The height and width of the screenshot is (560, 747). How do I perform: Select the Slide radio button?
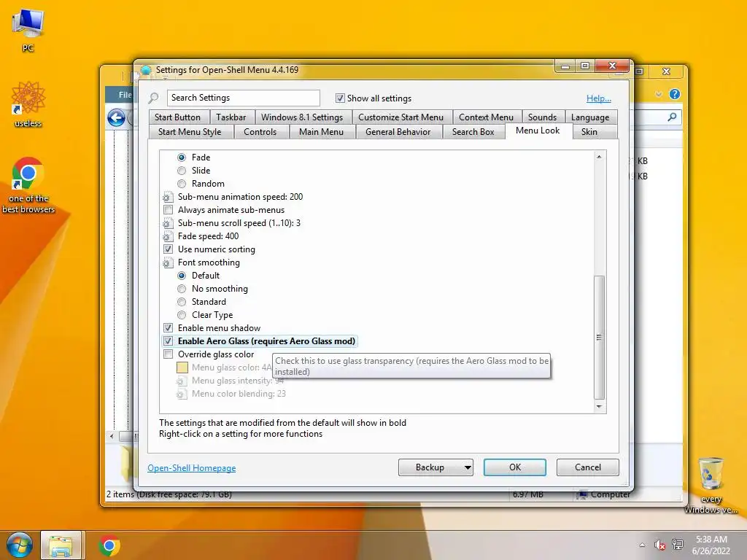pos(182,171)
